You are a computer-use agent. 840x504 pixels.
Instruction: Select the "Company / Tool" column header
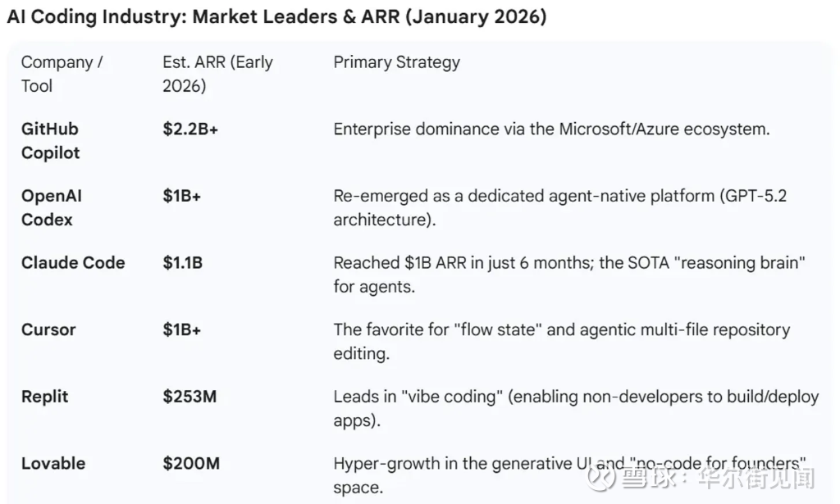point(62,74)
